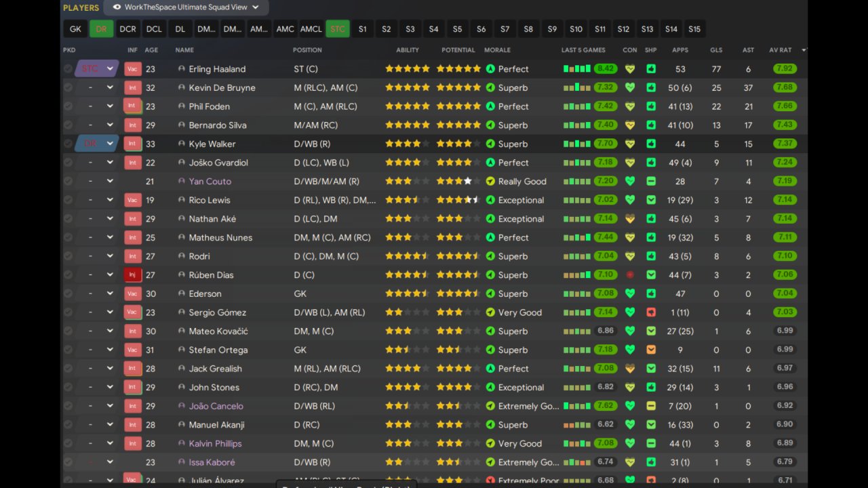Click Erling Haaland's Vac status icon
Screen dimensions: 868x488
(x=132, y=68)
